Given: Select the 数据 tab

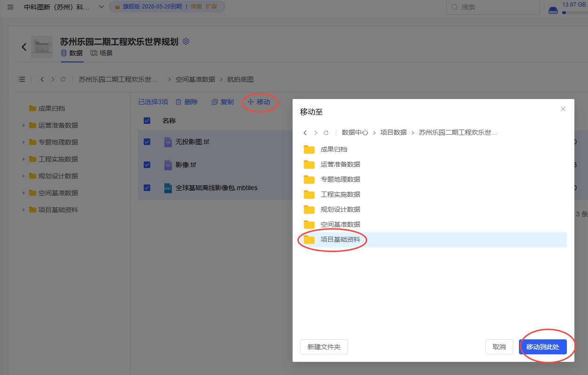Looking at the screenshot, I should coord(72,53).
